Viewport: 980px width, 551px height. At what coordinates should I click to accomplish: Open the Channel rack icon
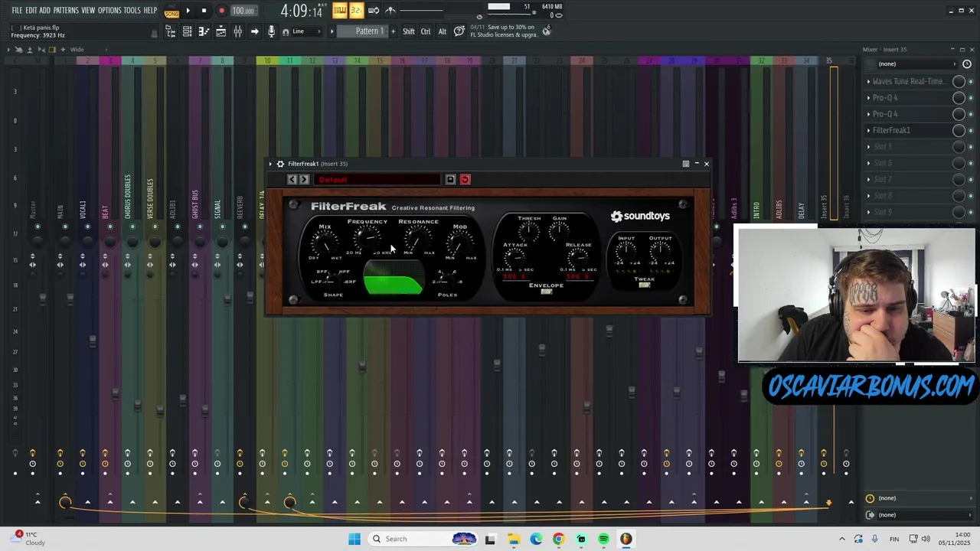pyautogui.click(x=187, y=31)
